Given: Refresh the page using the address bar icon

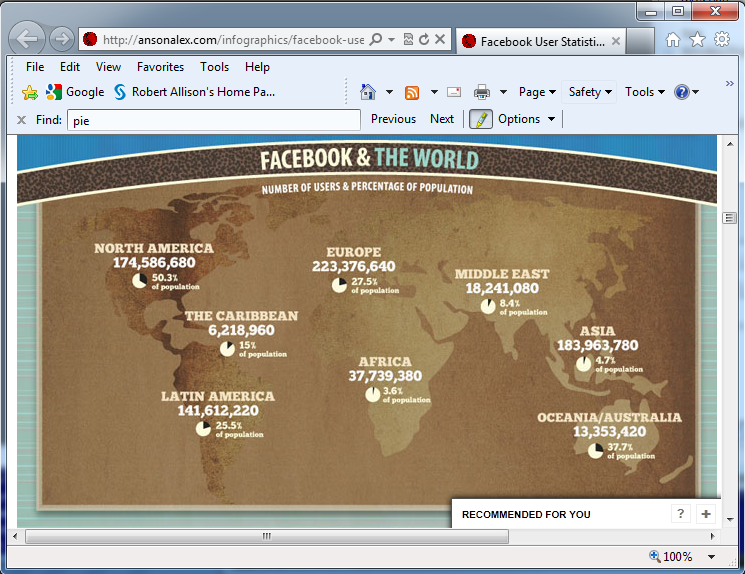Looking at the screenshot, I should [x=424, y=40].
